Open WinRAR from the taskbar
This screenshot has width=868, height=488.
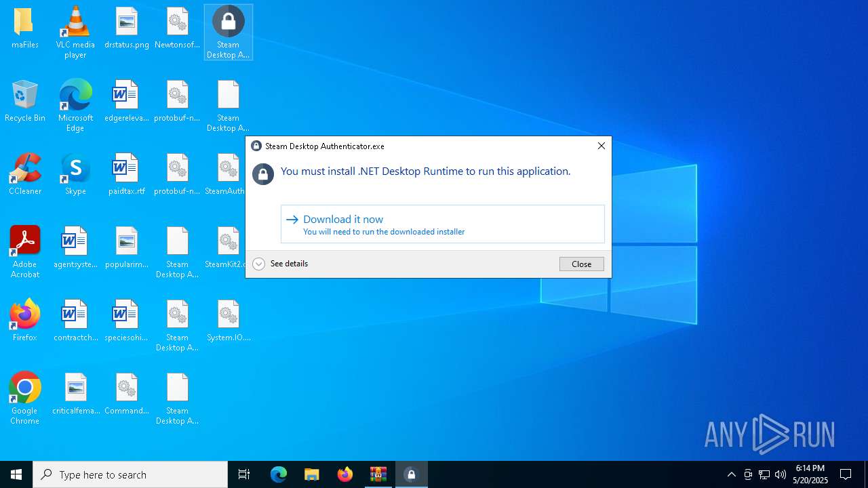pyautogui.click(x=378, y=474)
